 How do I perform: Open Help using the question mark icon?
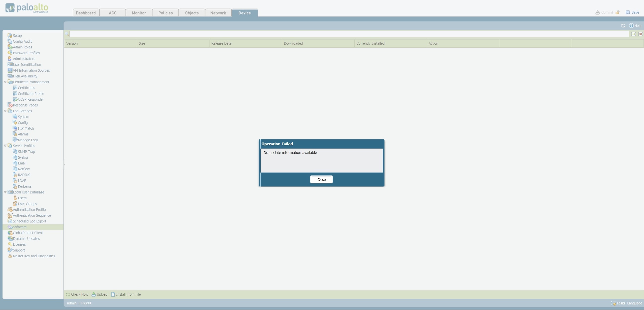[x=632, y=25]
